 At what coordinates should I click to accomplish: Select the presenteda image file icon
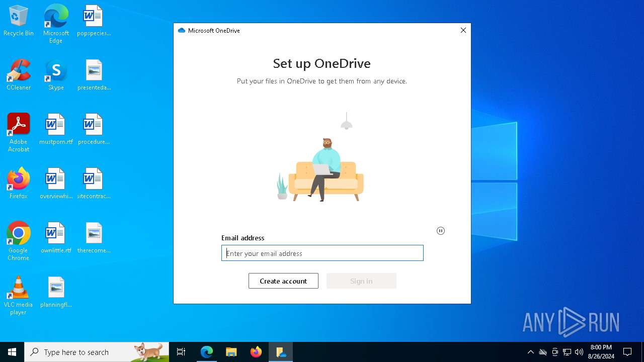point(94,75)
